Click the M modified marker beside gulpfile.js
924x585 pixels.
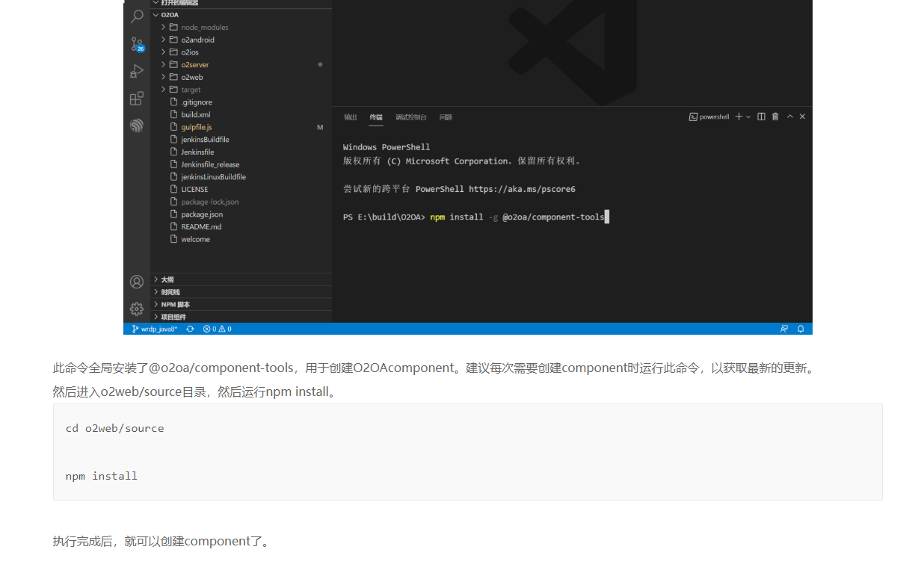pos(320,127)
